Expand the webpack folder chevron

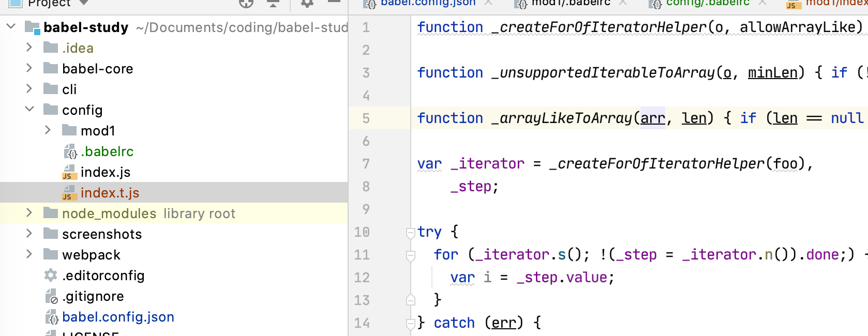(29, 254)
